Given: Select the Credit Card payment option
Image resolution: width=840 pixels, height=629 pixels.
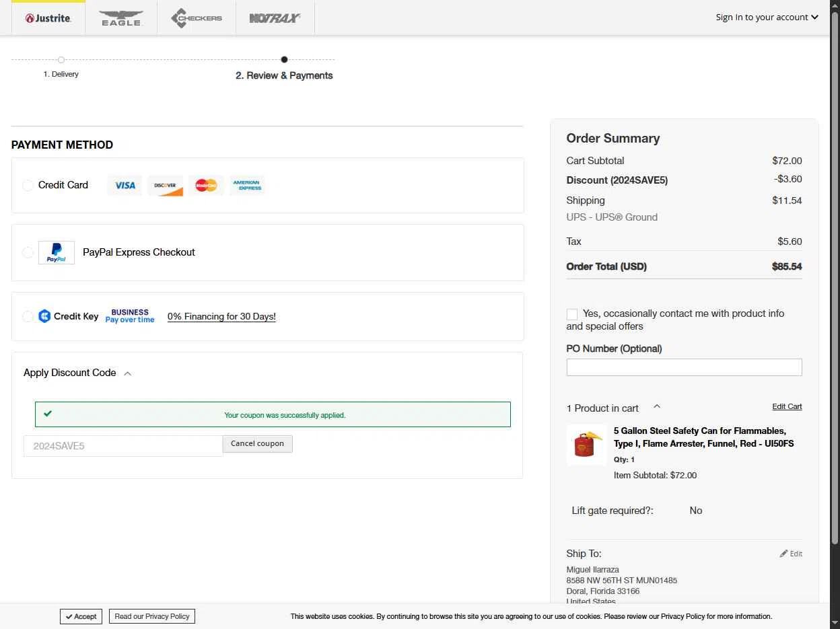Looking at the screenshot, I should (x=28, y=185).
